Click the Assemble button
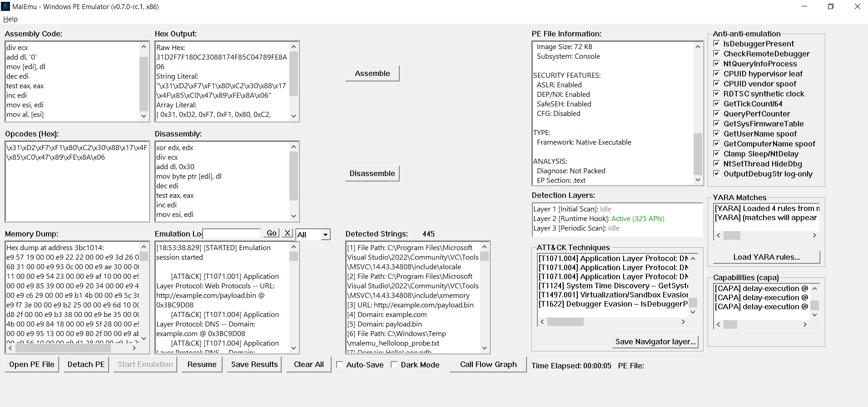The image size is (868, 407). click(x=372, y=73)
